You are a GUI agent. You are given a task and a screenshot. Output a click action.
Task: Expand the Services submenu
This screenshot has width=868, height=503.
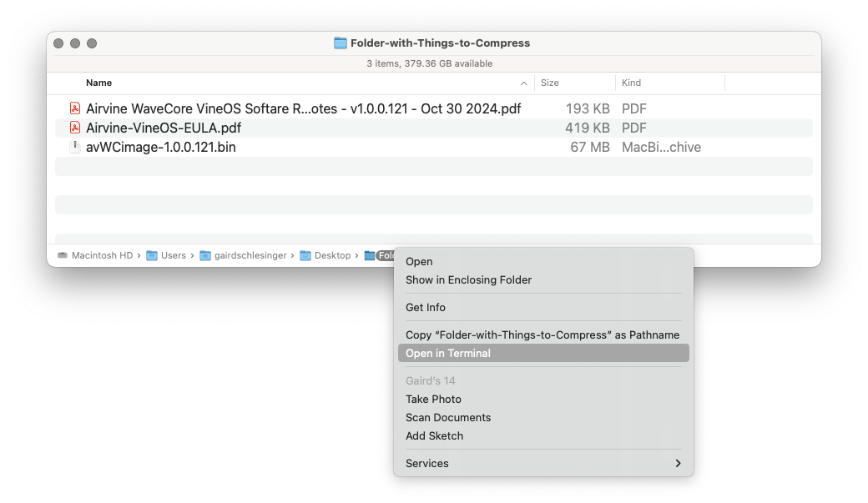[x=542, y=463]
